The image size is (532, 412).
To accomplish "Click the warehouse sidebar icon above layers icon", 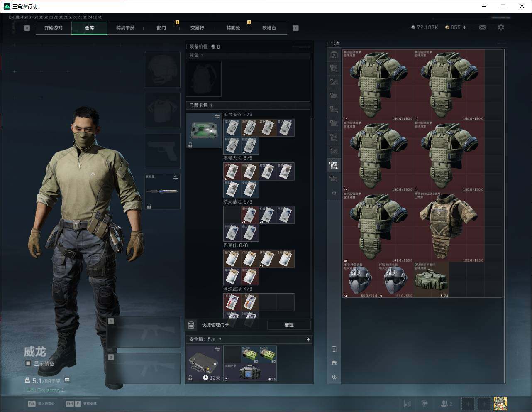I will [x=334, y=349].
